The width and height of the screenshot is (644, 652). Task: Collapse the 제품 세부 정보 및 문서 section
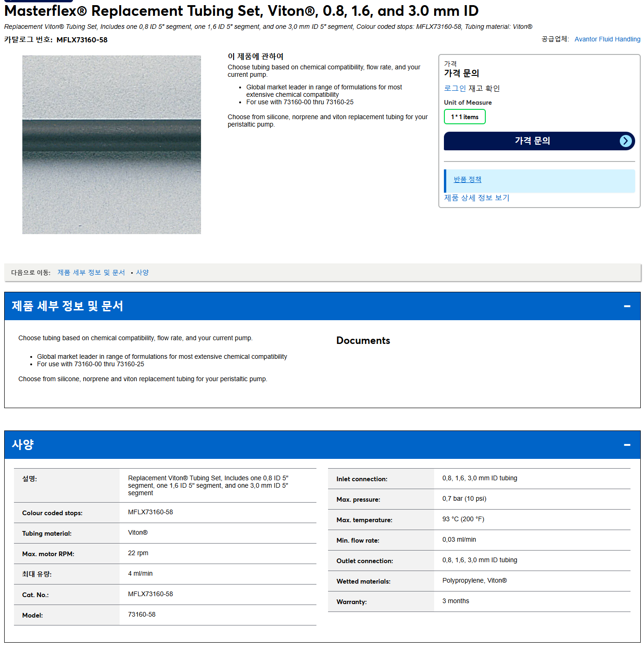[x=627, y=306]
